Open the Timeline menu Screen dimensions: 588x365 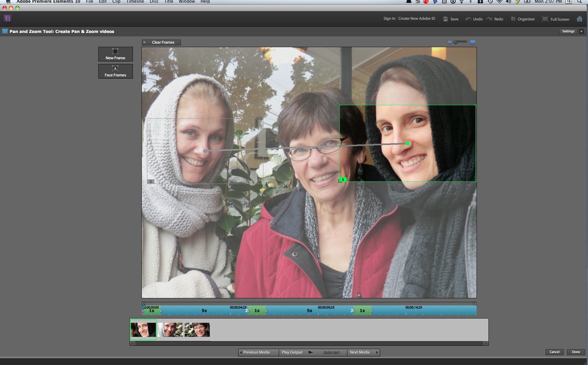coord(135,2)
